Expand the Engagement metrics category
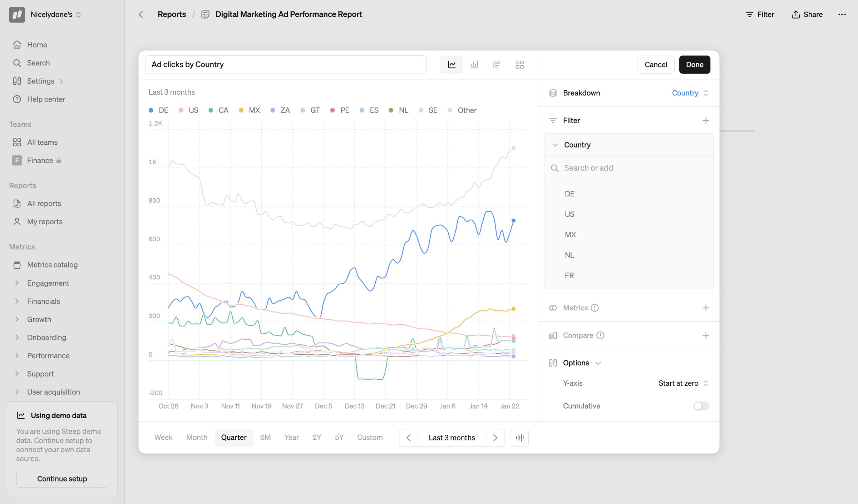858x504 pixels. coord(17,283)
